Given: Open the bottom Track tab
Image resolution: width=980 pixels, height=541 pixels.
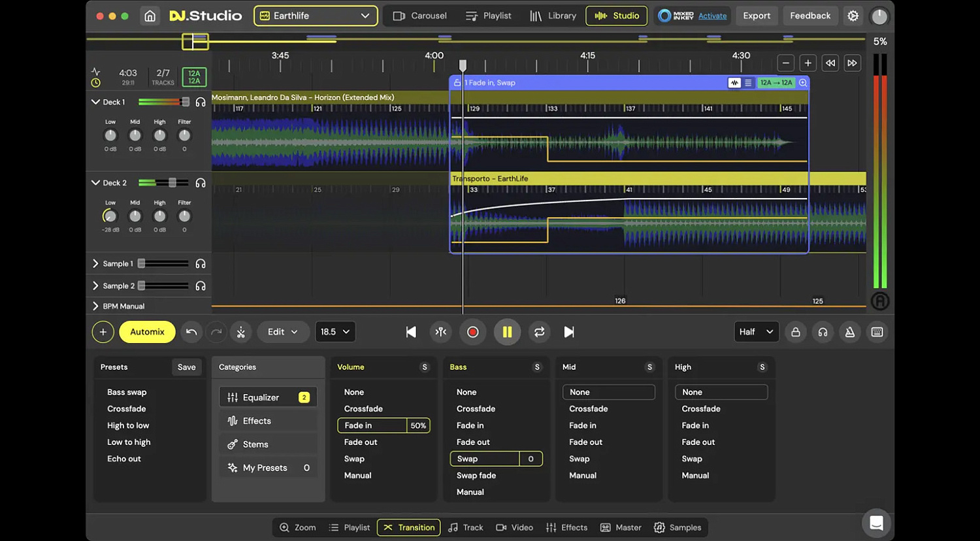Looking at the screenshot, I should (x=466, y=527).
